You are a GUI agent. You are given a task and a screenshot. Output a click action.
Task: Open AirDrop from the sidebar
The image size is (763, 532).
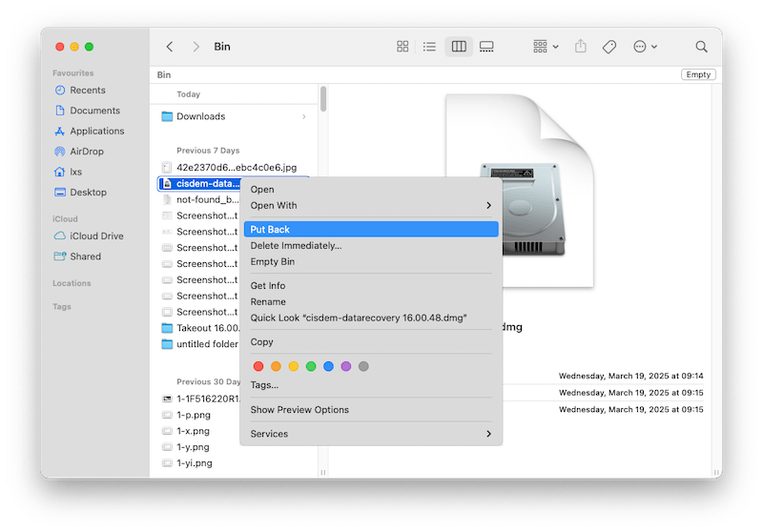click(86, 152)
